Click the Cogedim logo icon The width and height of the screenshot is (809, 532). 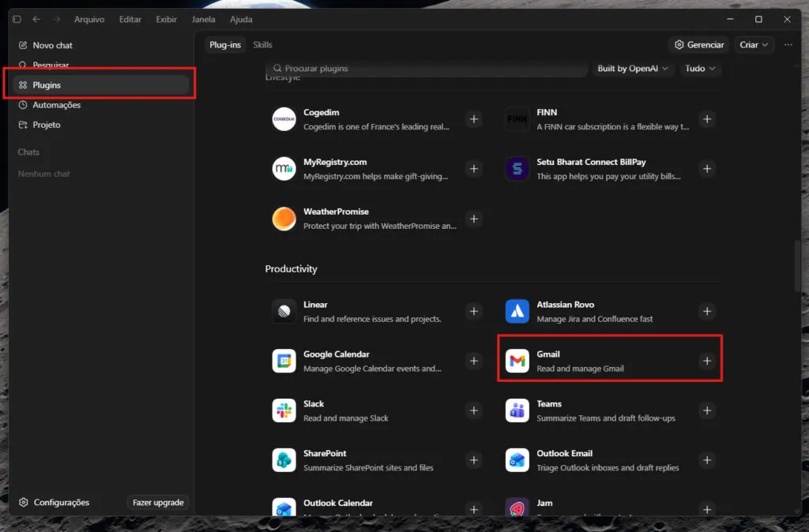[284, 119]
